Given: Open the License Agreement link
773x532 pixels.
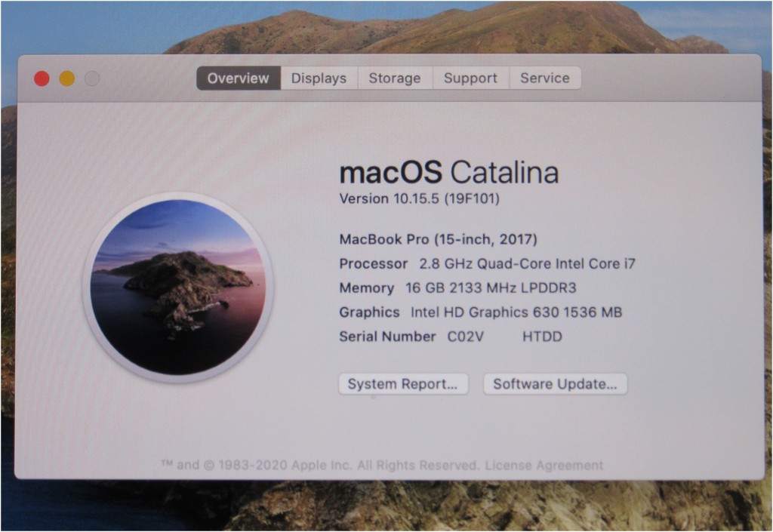Looking at the screenshot, I should coord(544,466).
